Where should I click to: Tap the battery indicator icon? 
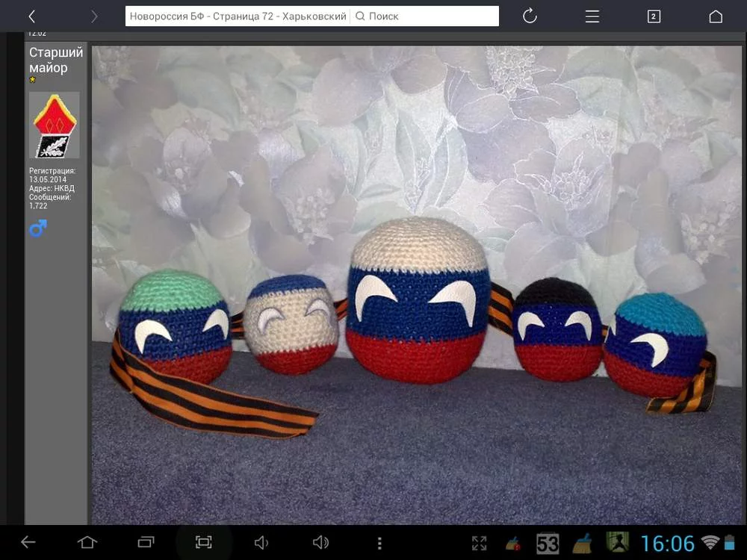[730, 542]
